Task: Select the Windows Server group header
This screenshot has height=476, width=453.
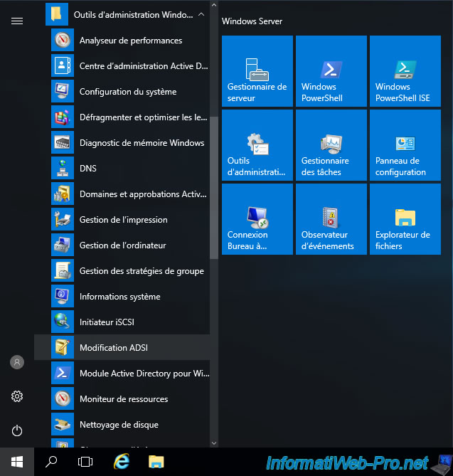Action: (x=252, y=21)
